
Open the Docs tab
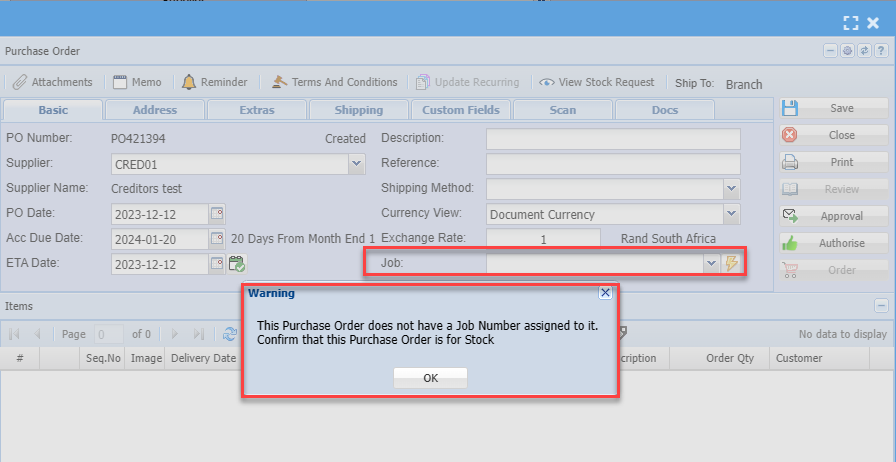(x=665, y=110)
